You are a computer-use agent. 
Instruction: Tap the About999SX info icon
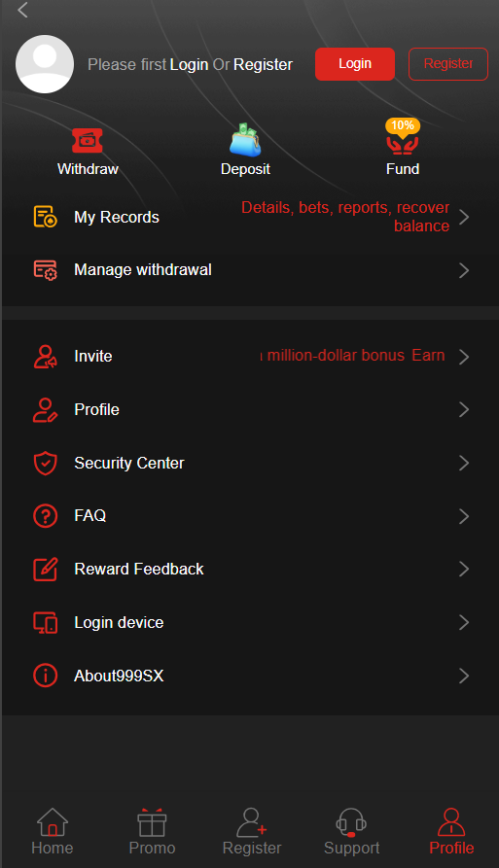(x=45, y=676)
